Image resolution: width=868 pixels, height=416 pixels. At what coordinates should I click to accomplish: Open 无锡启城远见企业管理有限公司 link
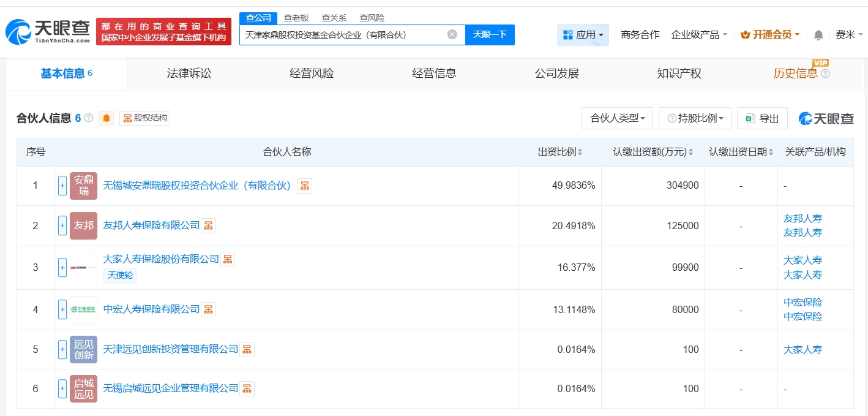coord(171,388)
